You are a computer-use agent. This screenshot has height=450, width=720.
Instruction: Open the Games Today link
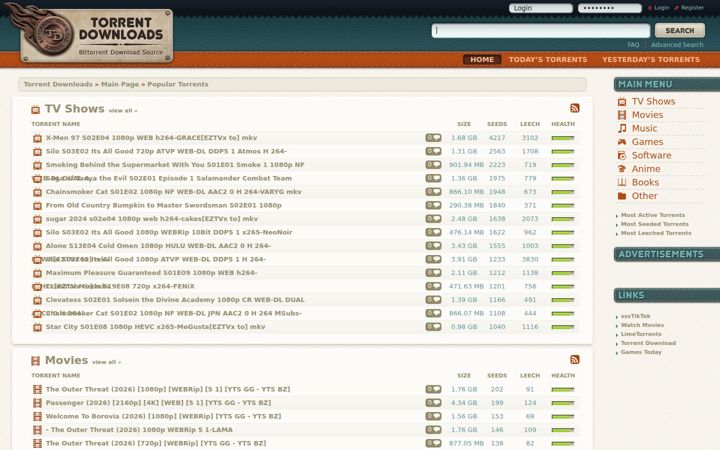tap(641, 352)
